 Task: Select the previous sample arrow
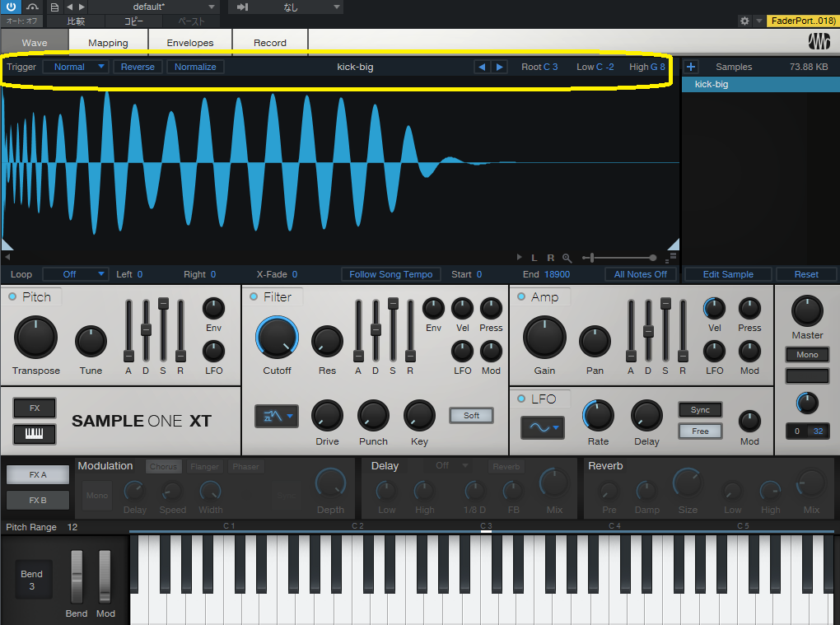point(482,67)
